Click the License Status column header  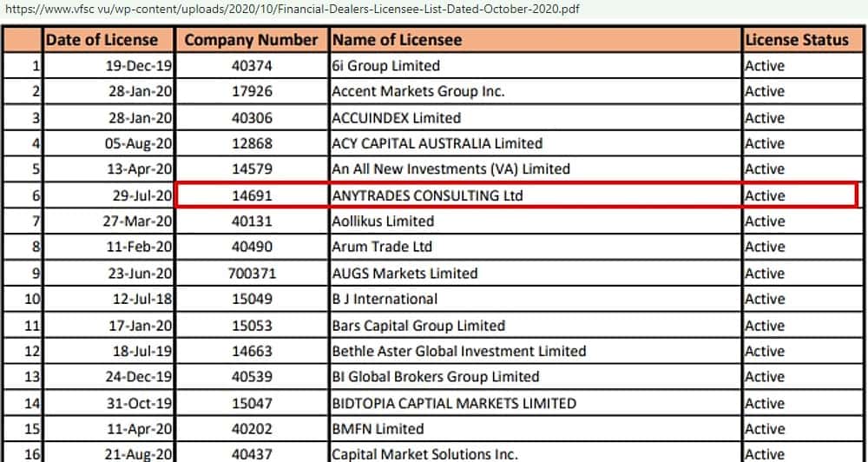pos(797,40)
